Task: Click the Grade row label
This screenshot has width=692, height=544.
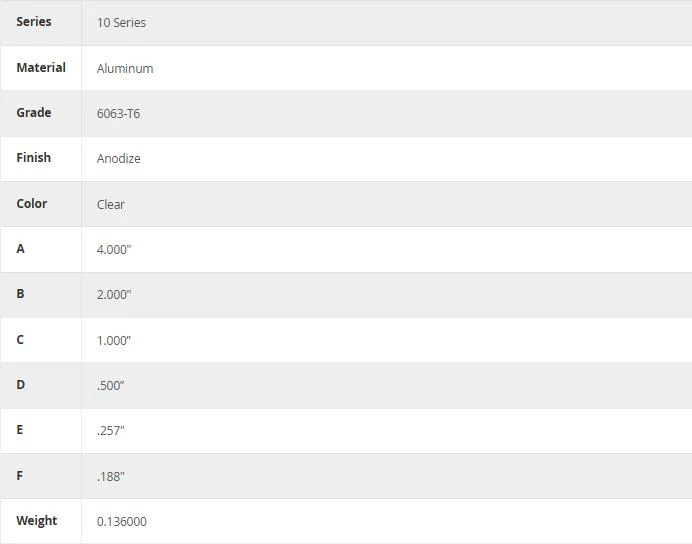Action: [34, 113]
